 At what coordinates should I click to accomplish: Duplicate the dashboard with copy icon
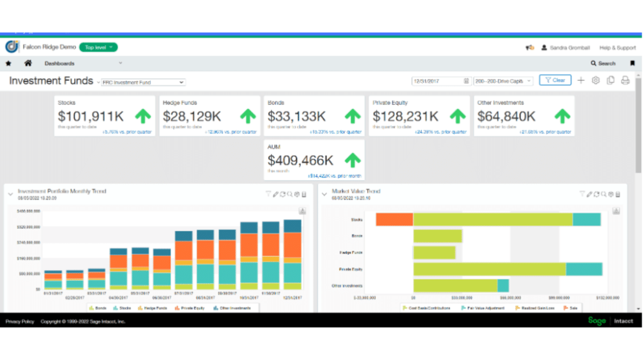pyautogui.click(x=611, y=80)
